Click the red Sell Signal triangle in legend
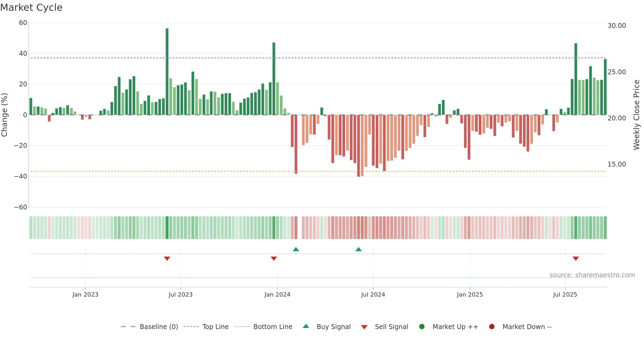 [x=364, y=327]
